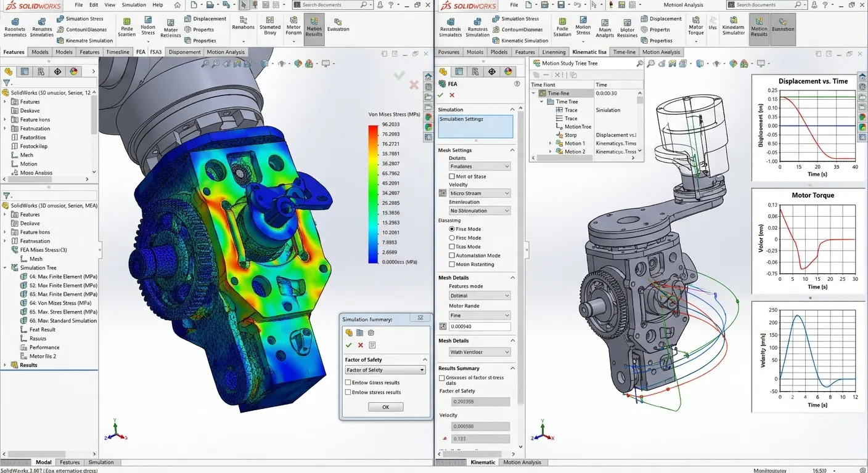Open the property manager tab in left panel
The height and width of the screenshot is (473, 868).
point(25,71)
